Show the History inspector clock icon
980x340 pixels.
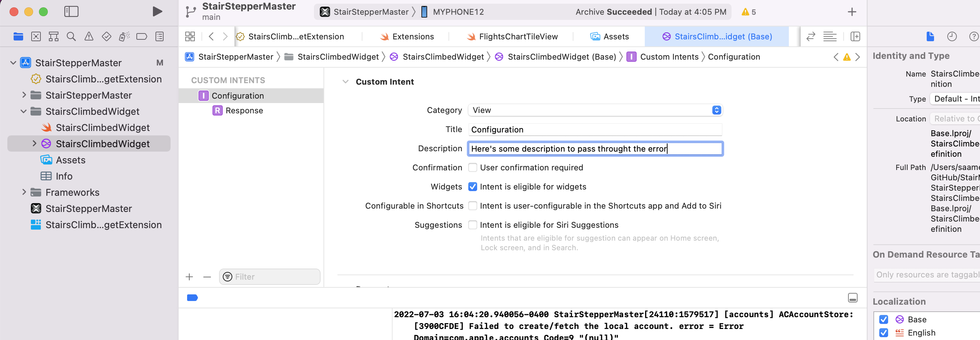point(952,36)
